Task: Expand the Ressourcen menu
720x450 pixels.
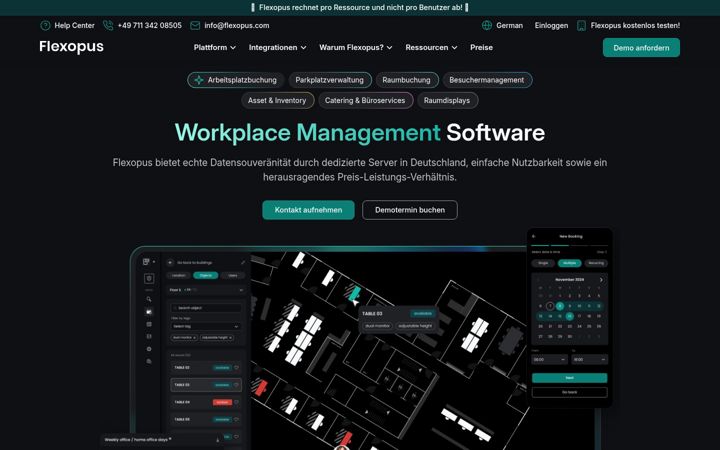Action: click(431, 47)
